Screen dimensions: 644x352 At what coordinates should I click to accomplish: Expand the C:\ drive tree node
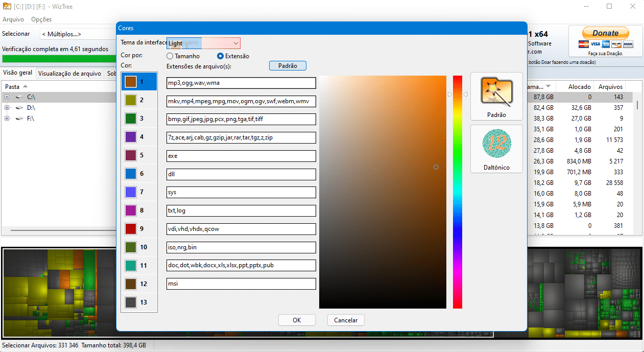tap(7, 97)
